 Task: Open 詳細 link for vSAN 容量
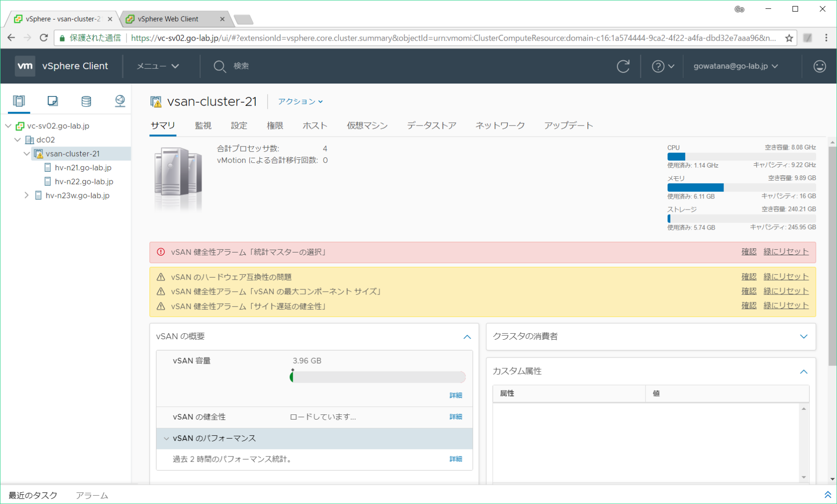456,395
